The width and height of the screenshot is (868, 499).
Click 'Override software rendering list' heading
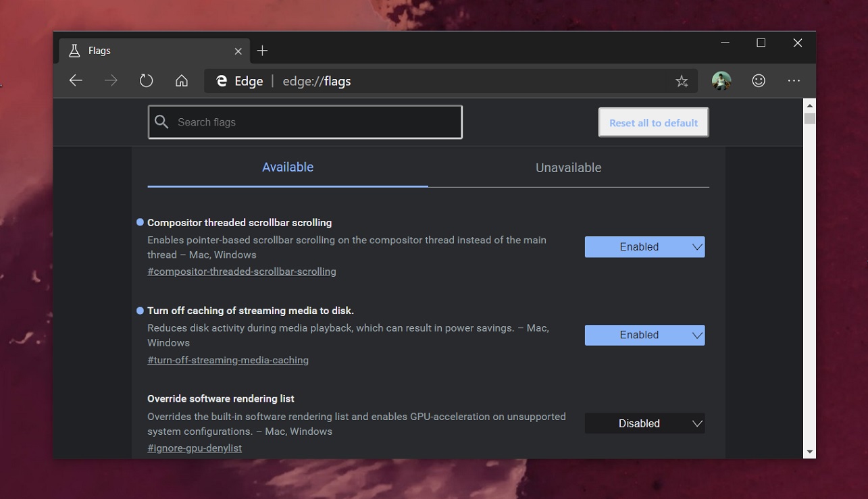pos(221,398)
